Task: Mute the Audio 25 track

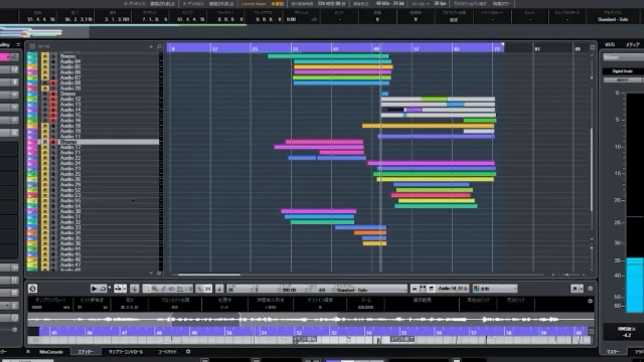Action: [x=45, y=174]
